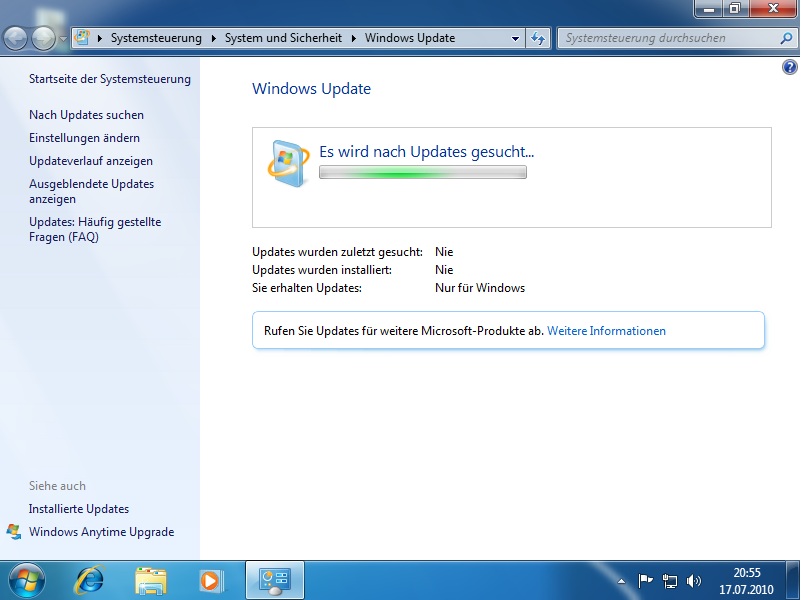Click 'Weitere Informationen' link
The width and height of the screenshot is (801, 600).
pos(606,330)
